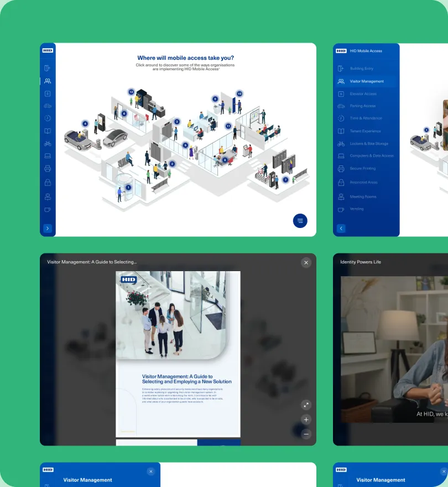This screenshot has height=487, width=448.
Task: Expand the collapsed sidebar with right chevron
Action: (x=48, y=228)
